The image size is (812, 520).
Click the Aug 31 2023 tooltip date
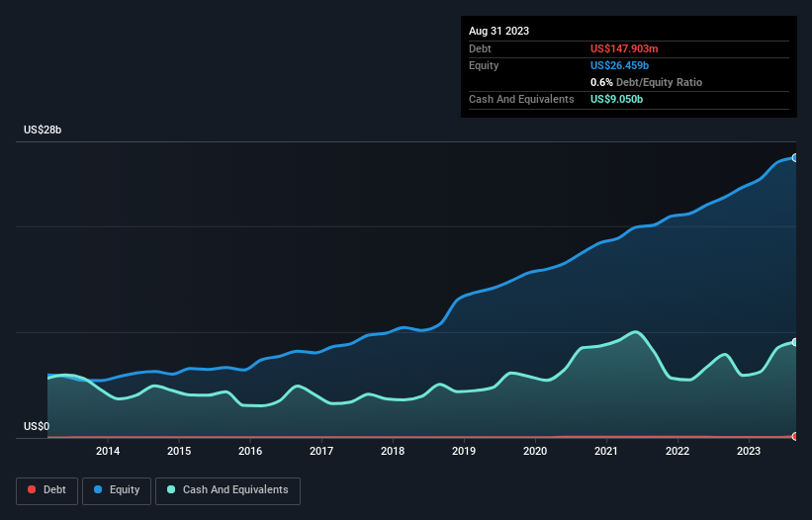(x=498, y=31)
